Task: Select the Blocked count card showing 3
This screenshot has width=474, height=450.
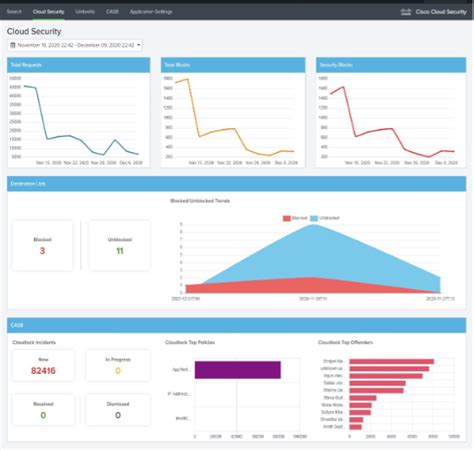Action: pos(42,245)
